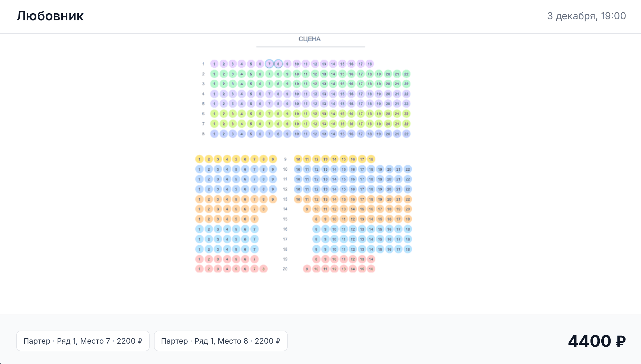
Task: Pick seat 22 in row 2
Action: [x=406, y=74]
